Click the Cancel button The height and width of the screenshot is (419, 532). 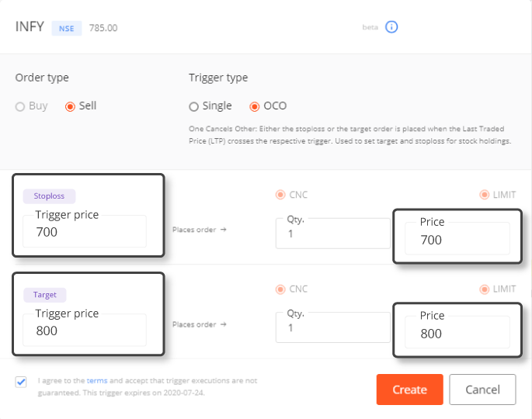[x=482, y=390]
